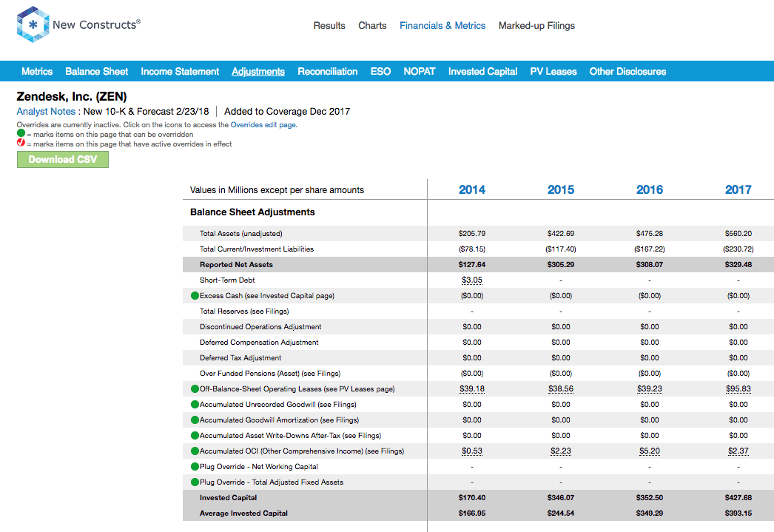Click 2015 Reported Net Assets value $305.29

click(x=561, y=264)
